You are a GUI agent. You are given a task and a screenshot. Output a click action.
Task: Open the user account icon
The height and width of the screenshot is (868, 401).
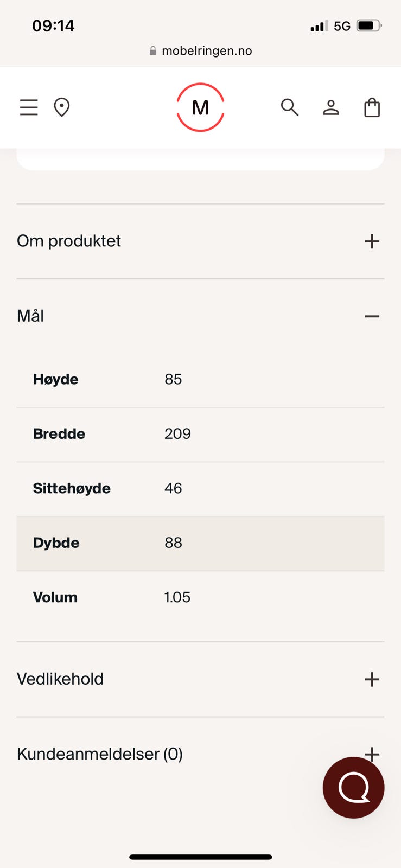tap(330, 107)
